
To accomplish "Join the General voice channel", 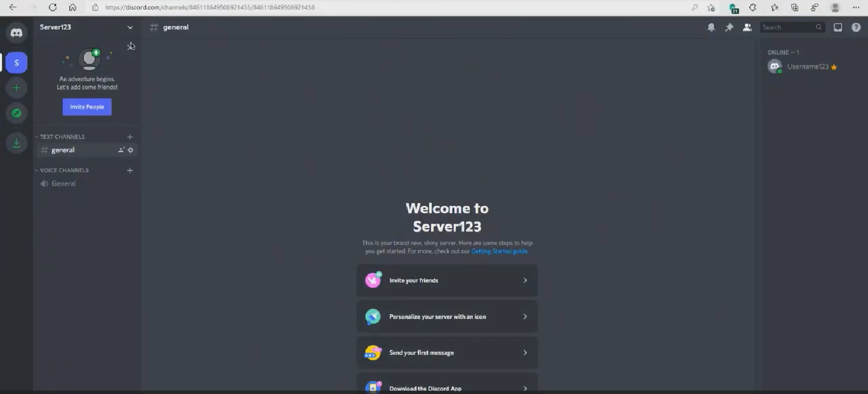I will [x=63, y=184].
